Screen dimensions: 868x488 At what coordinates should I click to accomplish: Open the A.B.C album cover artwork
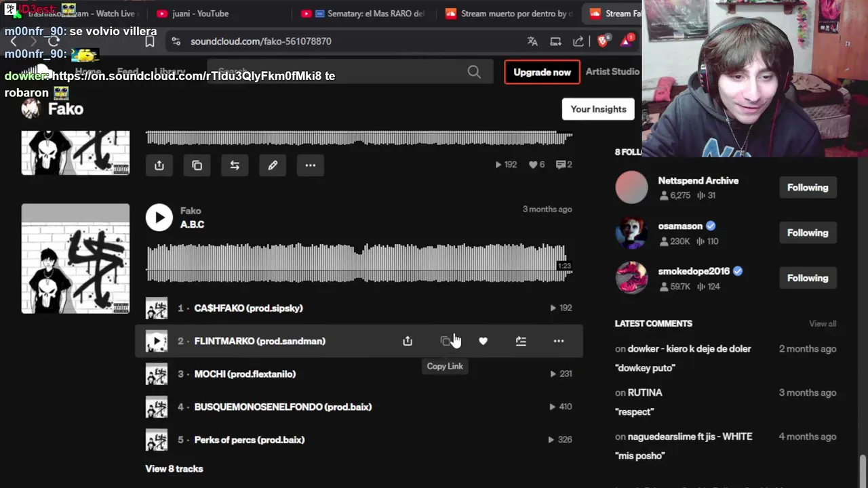(x=75, y=259)
